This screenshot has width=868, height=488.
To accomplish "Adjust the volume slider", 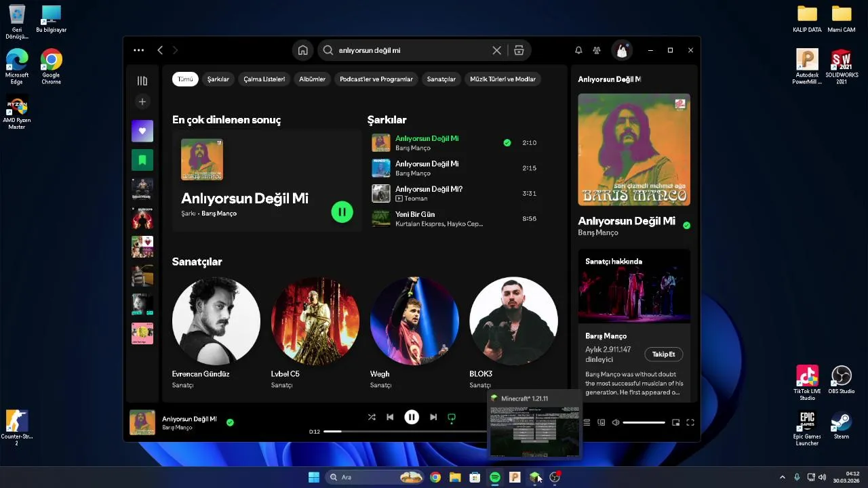I will [x=644, y=422].
